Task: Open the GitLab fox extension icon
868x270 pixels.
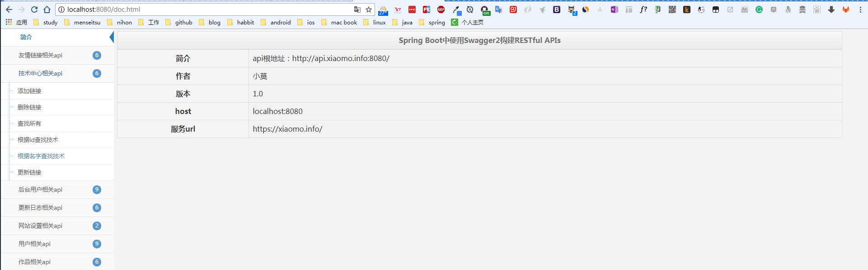Action: tap(846, 9)
